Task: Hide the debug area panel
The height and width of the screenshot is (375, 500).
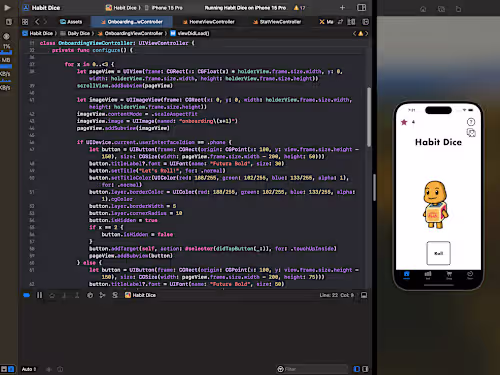Action: 364,295
